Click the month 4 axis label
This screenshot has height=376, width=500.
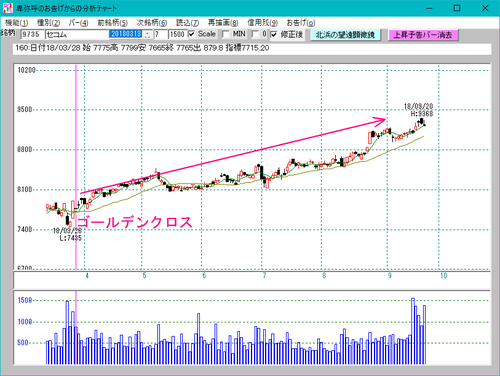87,276
